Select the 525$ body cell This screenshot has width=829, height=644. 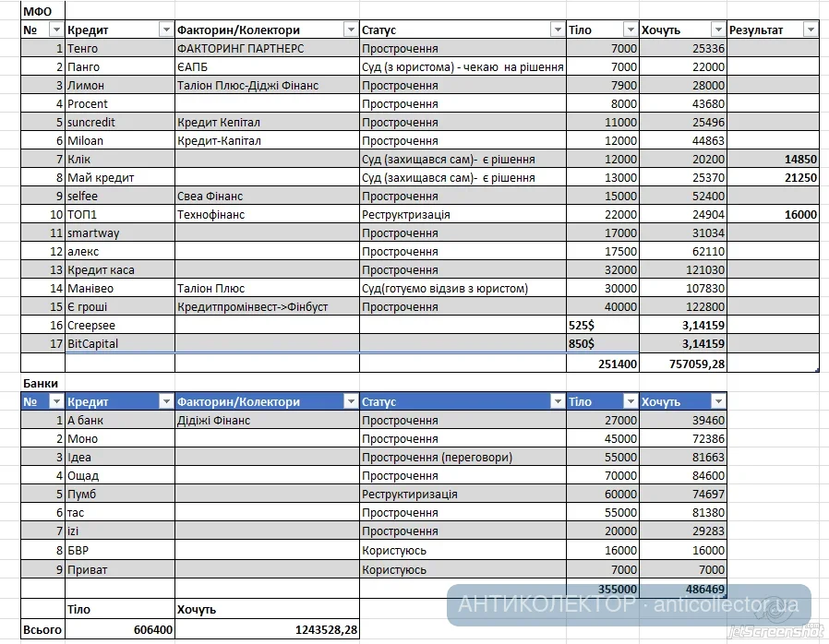pos(603,326)
